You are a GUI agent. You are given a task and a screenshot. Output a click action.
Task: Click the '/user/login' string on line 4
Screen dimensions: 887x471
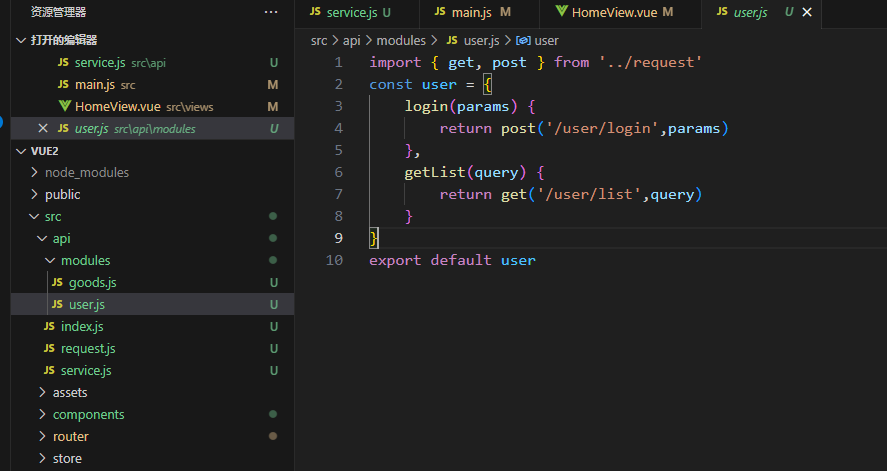(x=601, y=128)
